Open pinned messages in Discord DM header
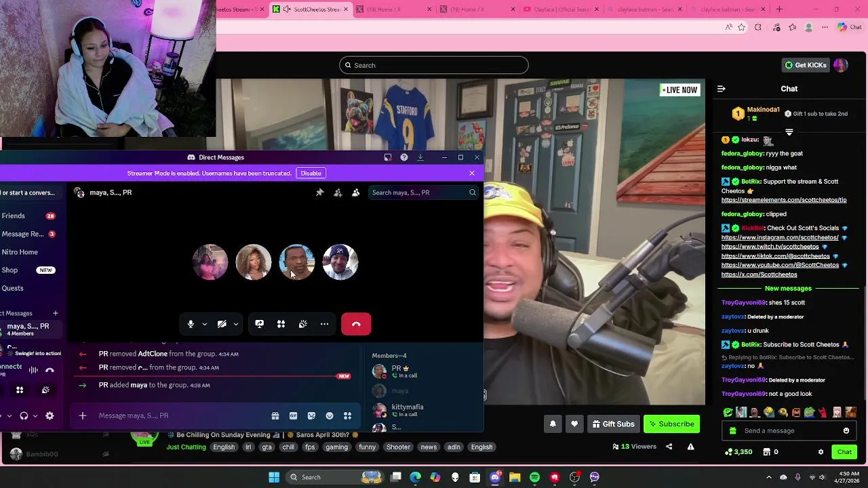Screen dimensions: 868x488 coord(319,192)
